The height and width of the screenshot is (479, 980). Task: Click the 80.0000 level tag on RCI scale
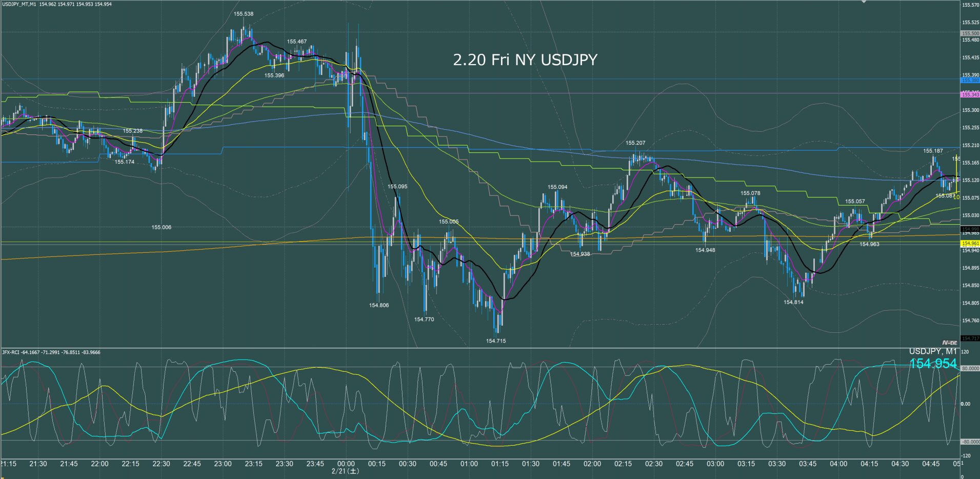970,369
